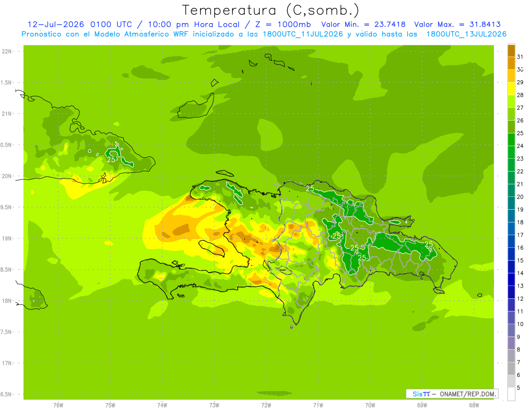
Task: Click the "71W" longitude label
Action: coord(318,405)
